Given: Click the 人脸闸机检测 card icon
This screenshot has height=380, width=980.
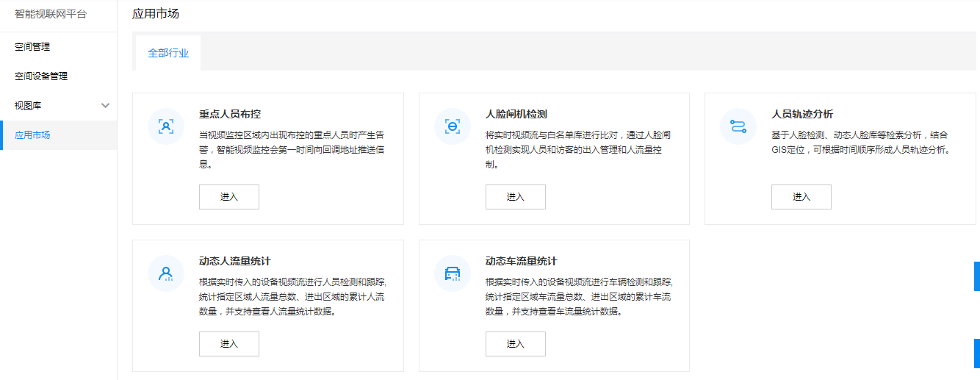Looking at the screenshot, I should click(453, 126).
